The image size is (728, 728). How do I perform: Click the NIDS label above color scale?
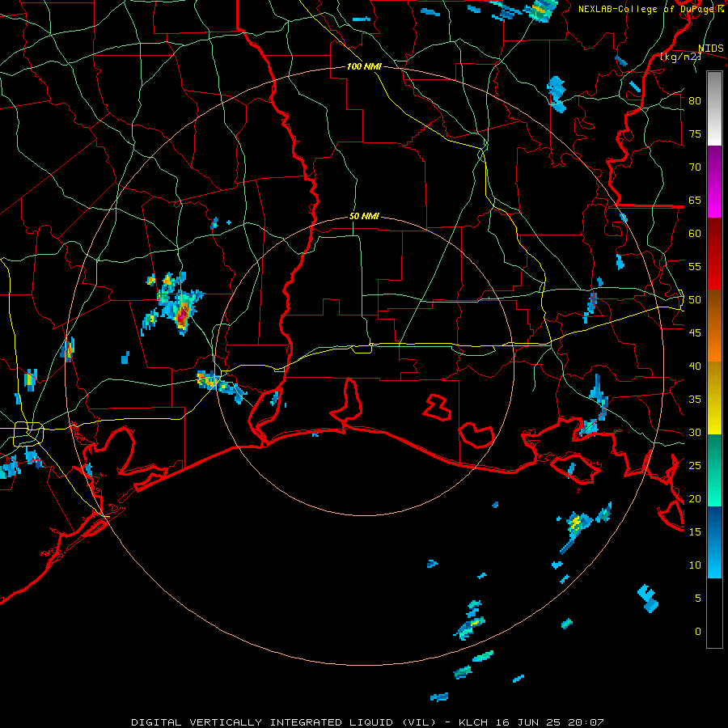tap(711, 49)
